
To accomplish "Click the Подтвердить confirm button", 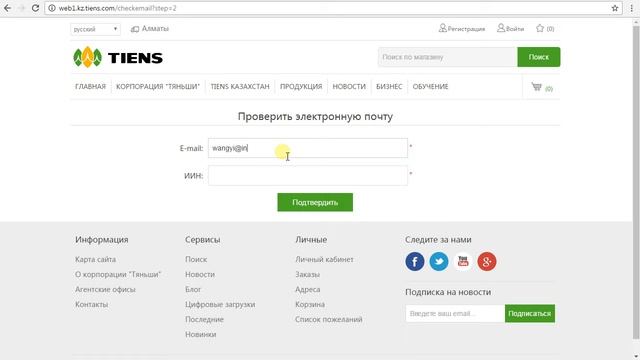I will click(x=315, y=202).
